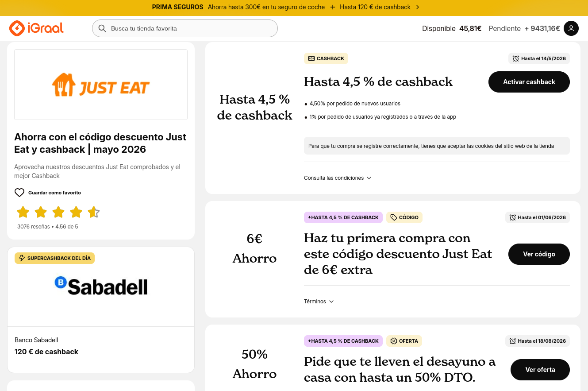
Task: Click 'Haz tu primera compra' offer title
Action: (398, 254)
